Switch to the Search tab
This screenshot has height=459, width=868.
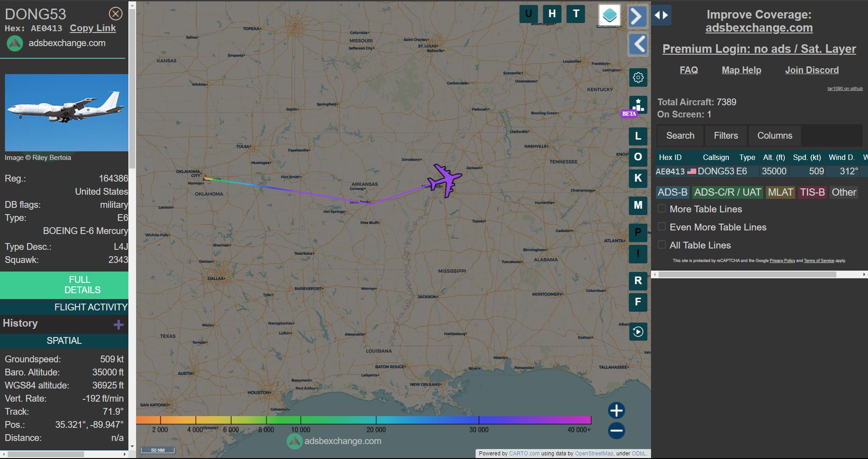tap(680, 136)
